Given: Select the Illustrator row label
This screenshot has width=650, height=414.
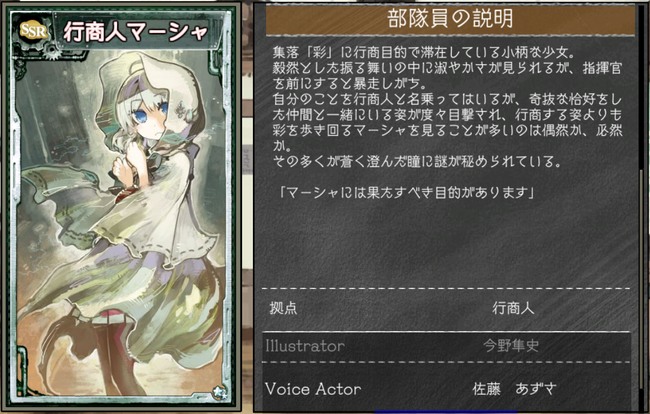Looking at the screenshot, I should 305,346.
